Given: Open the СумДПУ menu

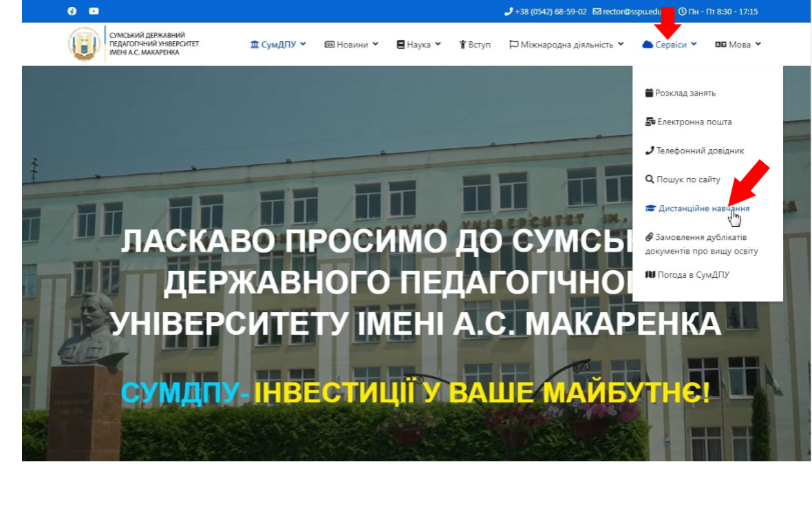Looking at the screenshot, I should (x=278, y=45).
